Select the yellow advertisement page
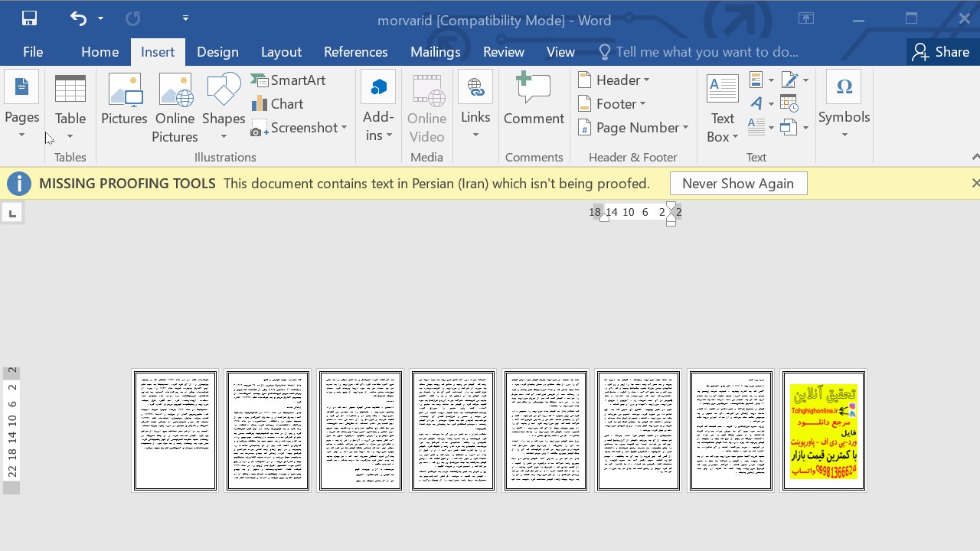 824,430
